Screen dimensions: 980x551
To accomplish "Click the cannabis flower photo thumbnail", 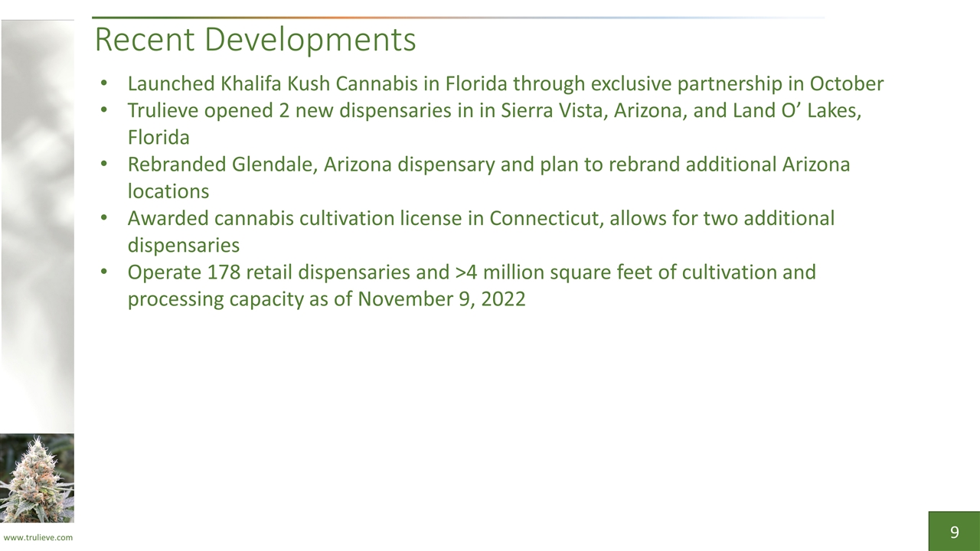I will click(x=37, y=478).
